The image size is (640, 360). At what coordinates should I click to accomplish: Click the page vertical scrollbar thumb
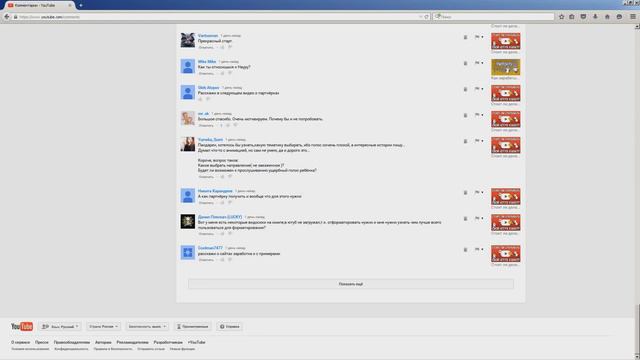click(637, 330)
